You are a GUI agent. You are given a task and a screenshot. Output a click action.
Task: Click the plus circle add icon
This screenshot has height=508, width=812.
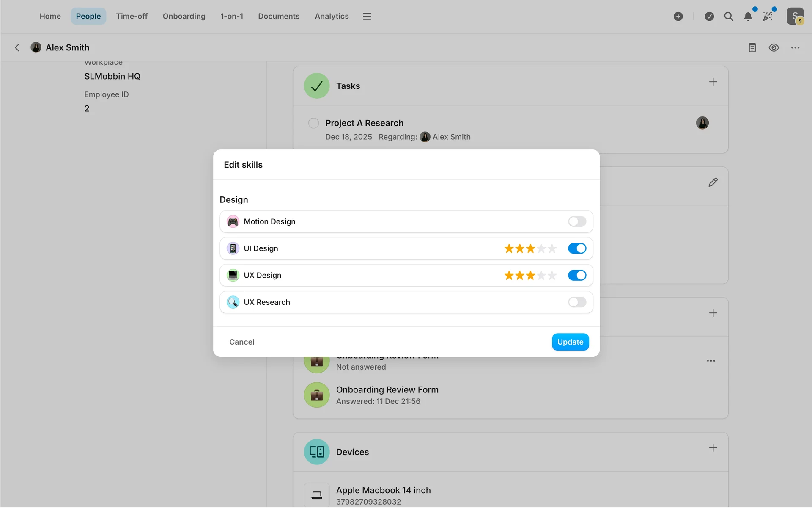click(678, 17)
